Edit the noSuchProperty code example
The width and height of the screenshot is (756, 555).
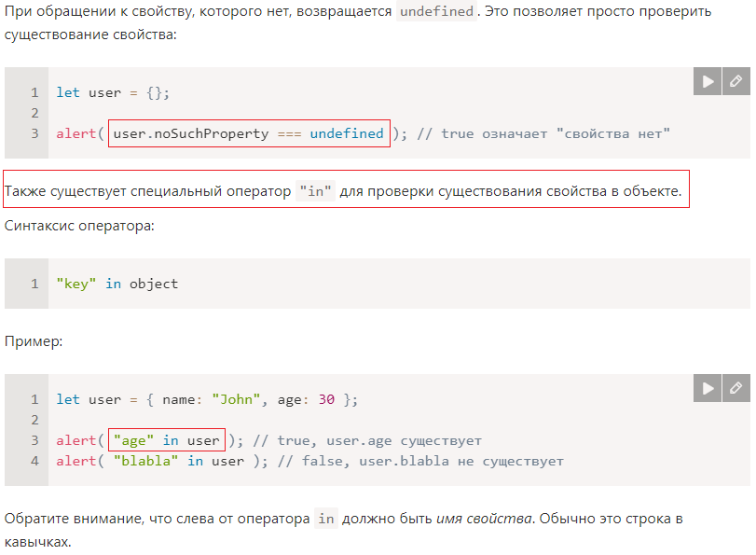coord(736,81)
